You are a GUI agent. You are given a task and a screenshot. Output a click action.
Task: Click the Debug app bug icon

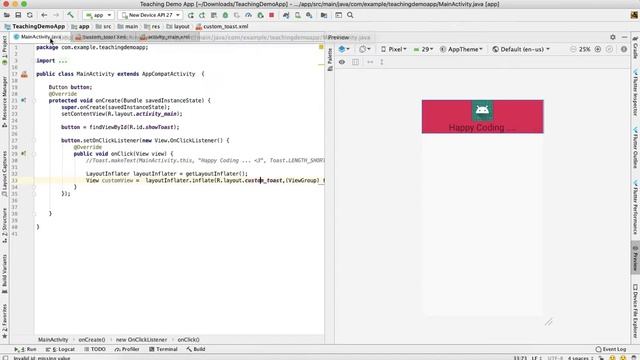click(x=225, y=15)
